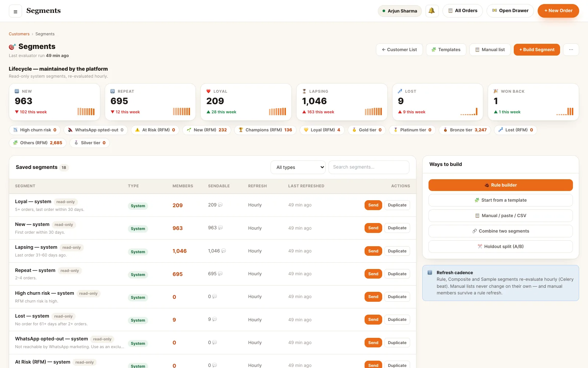Open the WON BACK lifecycle card
Screen dimensions: 588x368
click(x=533, y=102)
